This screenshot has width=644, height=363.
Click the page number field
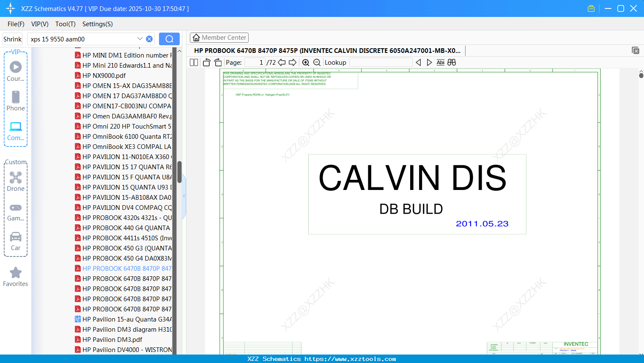pyautogui.click(x=255, y=63)
